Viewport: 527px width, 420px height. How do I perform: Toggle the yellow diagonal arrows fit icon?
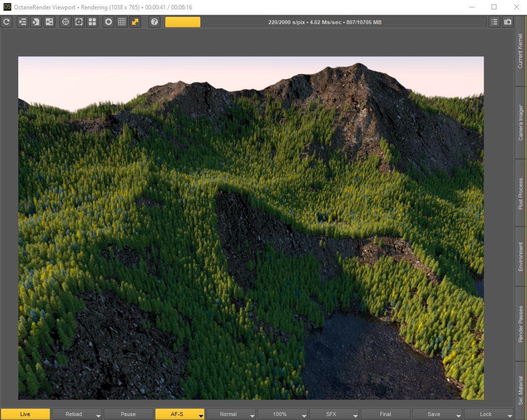coord(135,22)
